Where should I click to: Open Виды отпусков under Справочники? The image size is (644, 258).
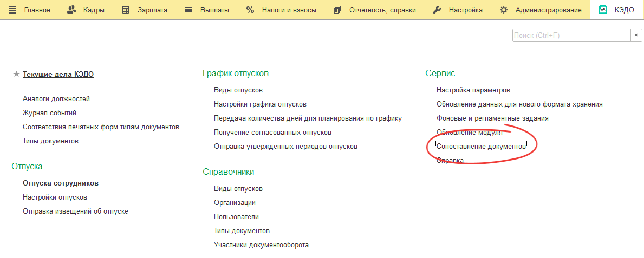[x=238, y=189]
